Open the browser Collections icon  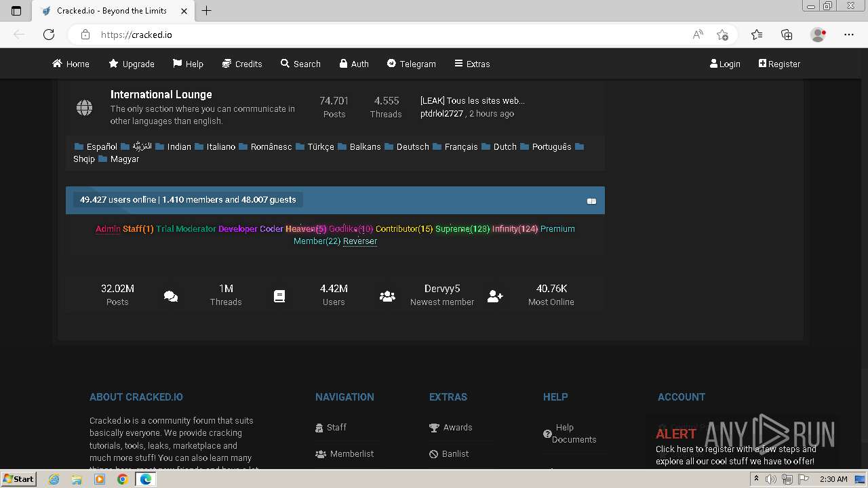[x=787, y=35]
